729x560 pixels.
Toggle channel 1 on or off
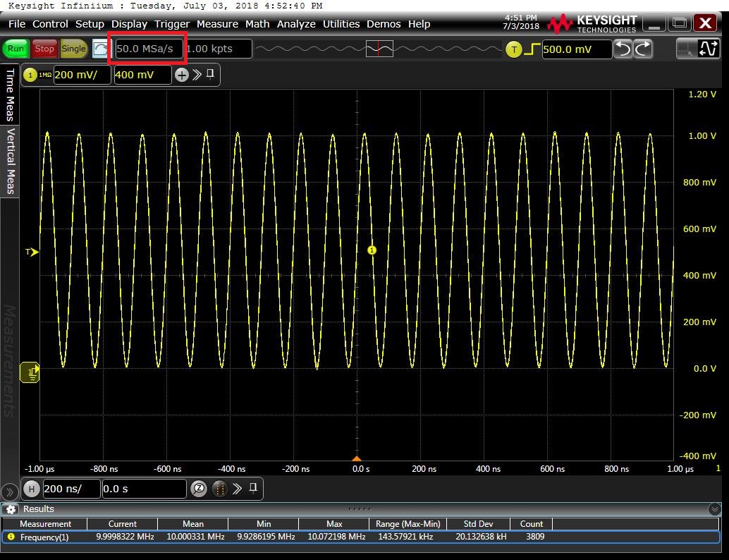[x=30, y=75]
